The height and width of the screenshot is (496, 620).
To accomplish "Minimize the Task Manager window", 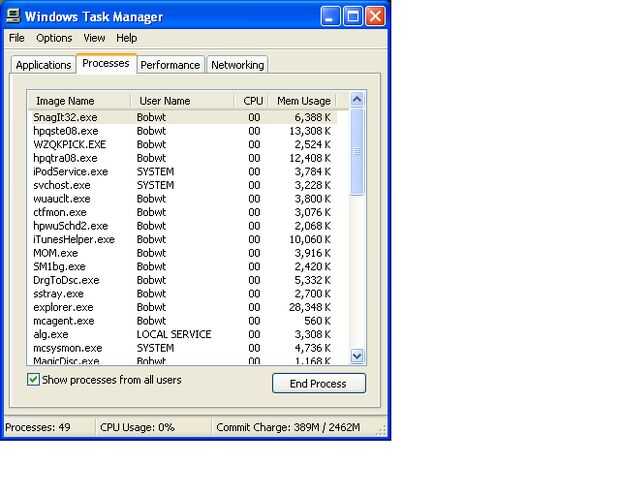I will [330, 17].
